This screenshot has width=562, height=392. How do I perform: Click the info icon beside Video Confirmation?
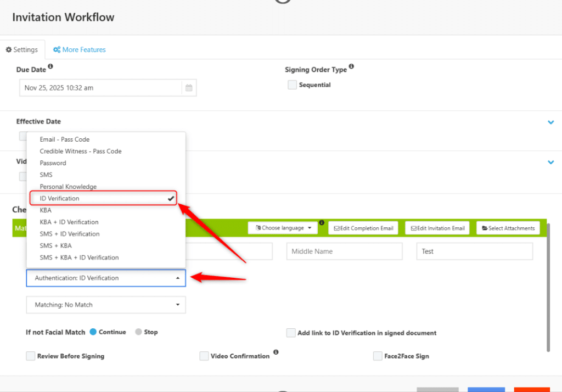click(x=276, y=352)
